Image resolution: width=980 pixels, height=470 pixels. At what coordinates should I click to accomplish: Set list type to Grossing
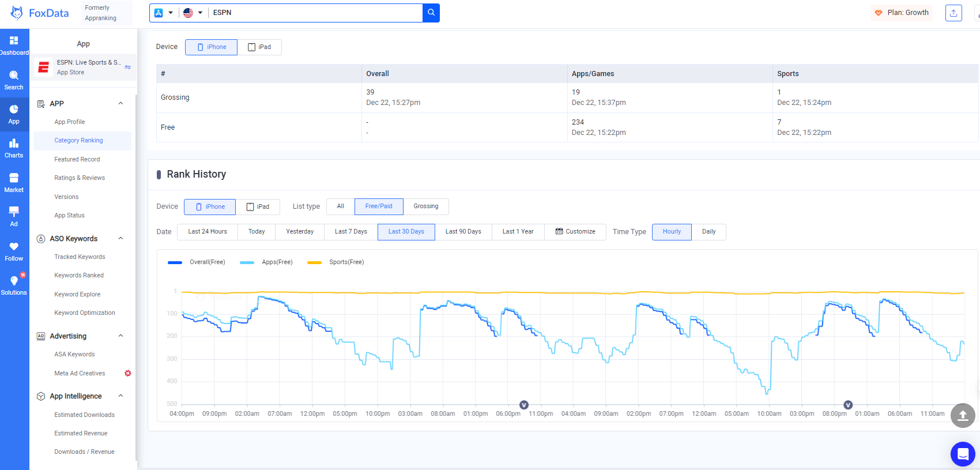(x=426, y=206)
